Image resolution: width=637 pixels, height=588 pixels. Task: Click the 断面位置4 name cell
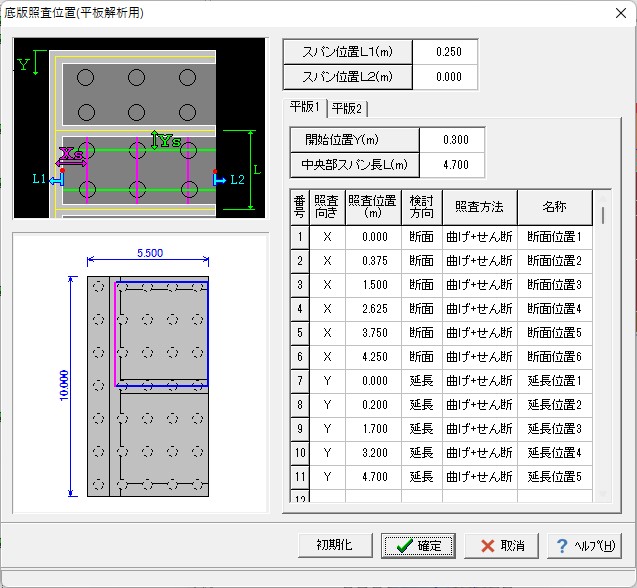click(555, 309)
